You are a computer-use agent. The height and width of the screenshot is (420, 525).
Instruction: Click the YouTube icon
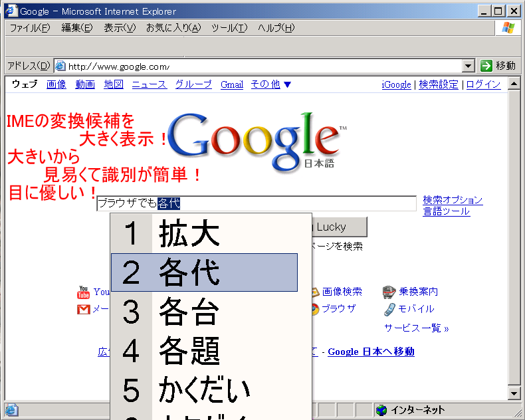pos(83,292)
